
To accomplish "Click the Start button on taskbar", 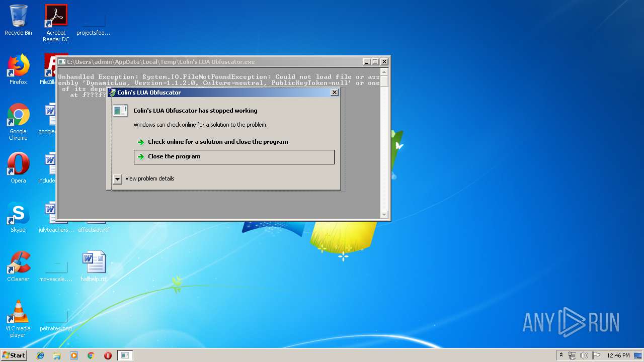I will click(14, 355).
